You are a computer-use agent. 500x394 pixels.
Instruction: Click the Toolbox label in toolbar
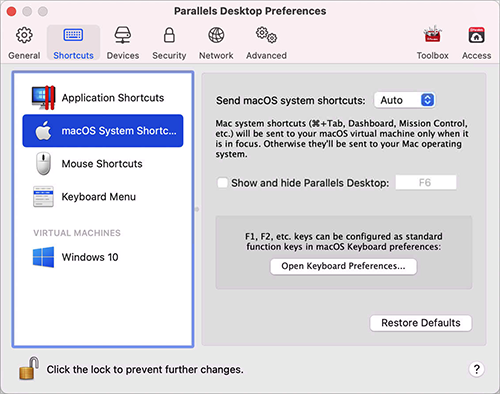click(432, 55)
